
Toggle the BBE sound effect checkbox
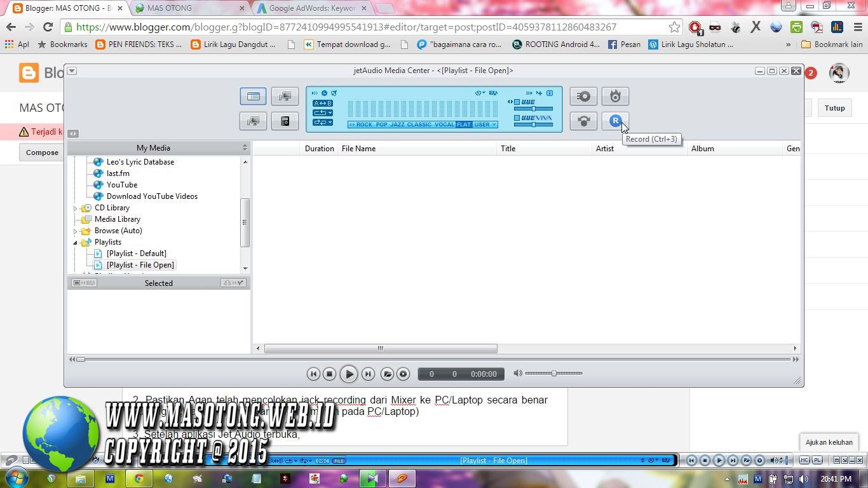517,102
